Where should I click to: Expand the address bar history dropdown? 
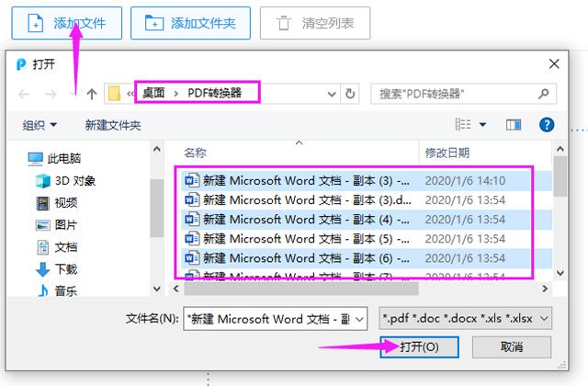click(332, 94)
